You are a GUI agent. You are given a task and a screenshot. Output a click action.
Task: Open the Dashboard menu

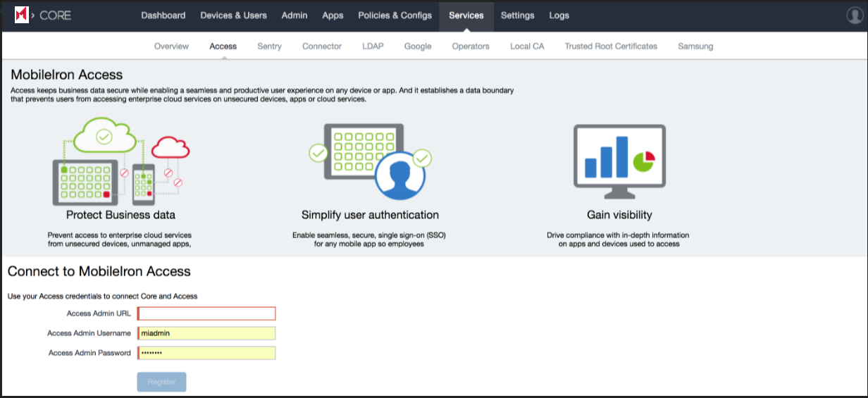(x=163, y=15)
